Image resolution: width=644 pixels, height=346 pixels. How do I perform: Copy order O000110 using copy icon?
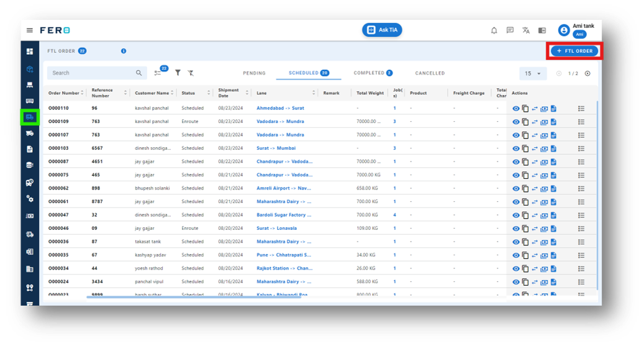pyautogui.click(x=525, y=109)
